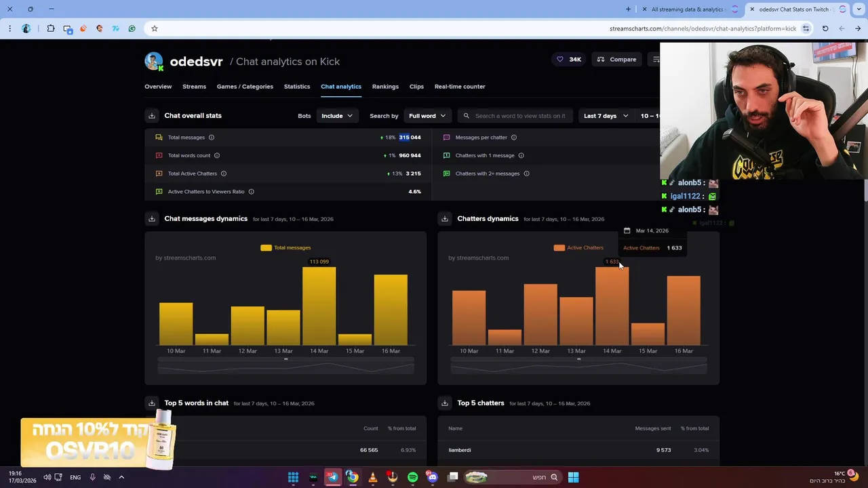Go to the Overview tab
The height and width of the screenshot is (488, 868).
click(158, 87)
